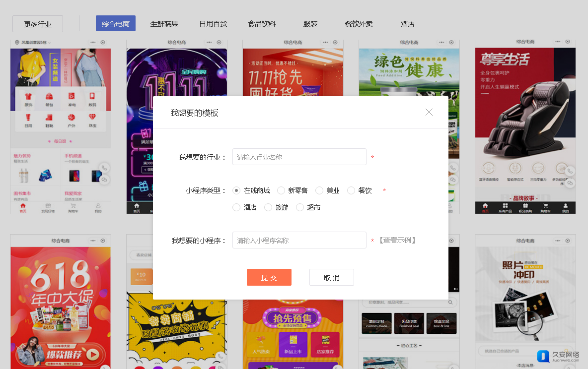Click phone call icon on massage chair template
This screenshot has height=369, width=588.
click(x=570, y=171)
